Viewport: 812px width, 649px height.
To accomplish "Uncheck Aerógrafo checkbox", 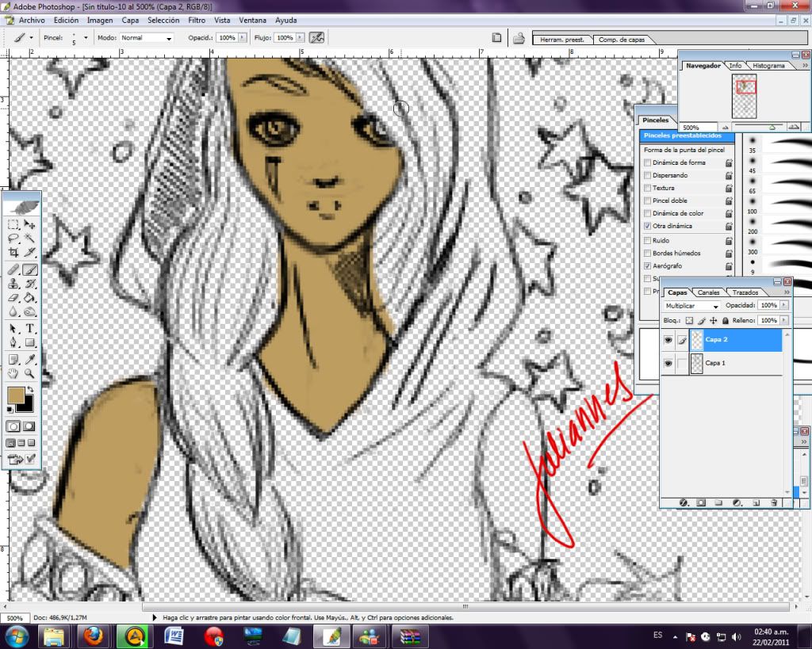I will (x=647, y=266).
